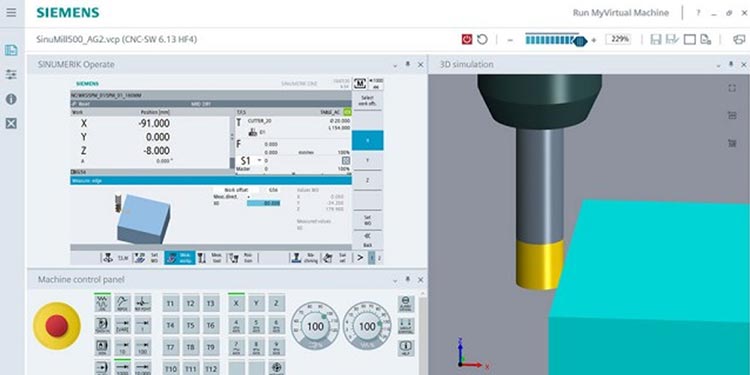
Task: Click the fit-to-view icon in 3D simulation
Action: click(x=731, y=88)
